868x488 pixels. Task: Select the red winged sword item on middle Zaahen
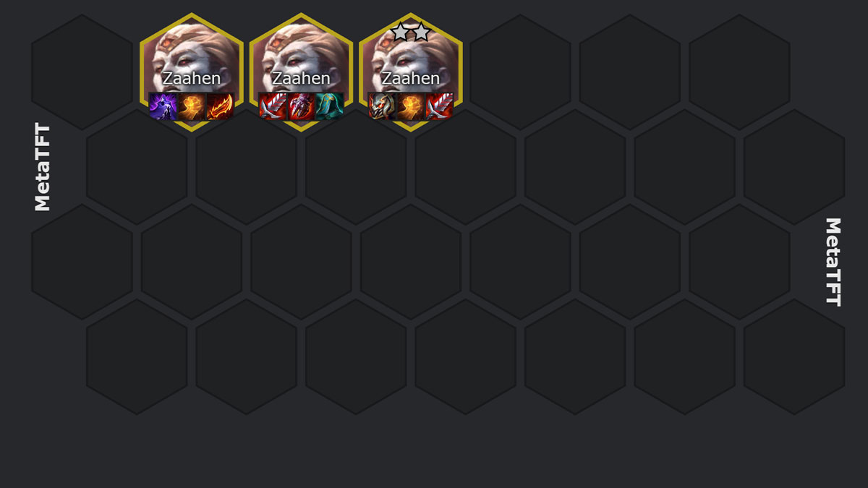273,106
